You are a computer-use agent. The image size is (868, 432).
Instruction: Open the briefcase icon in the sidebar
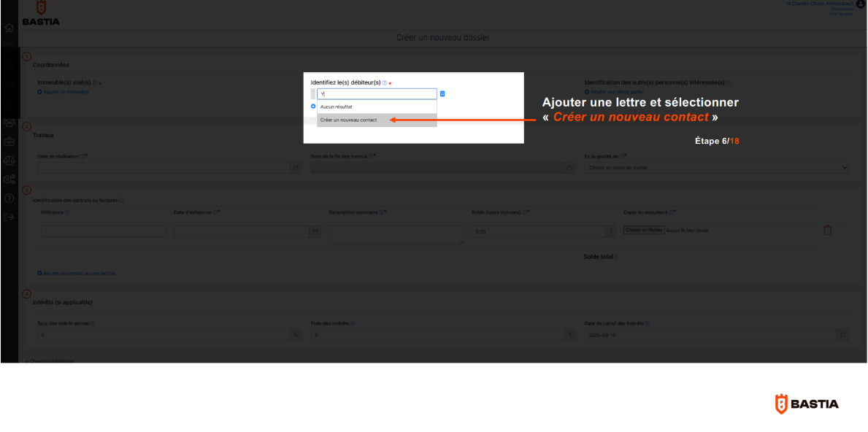pos(9,142)
